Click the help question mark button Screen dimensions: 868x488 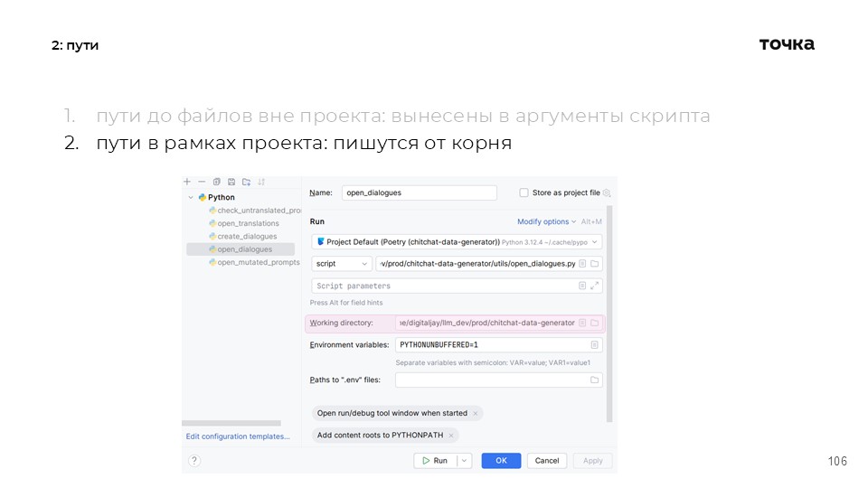coord(193,460)
